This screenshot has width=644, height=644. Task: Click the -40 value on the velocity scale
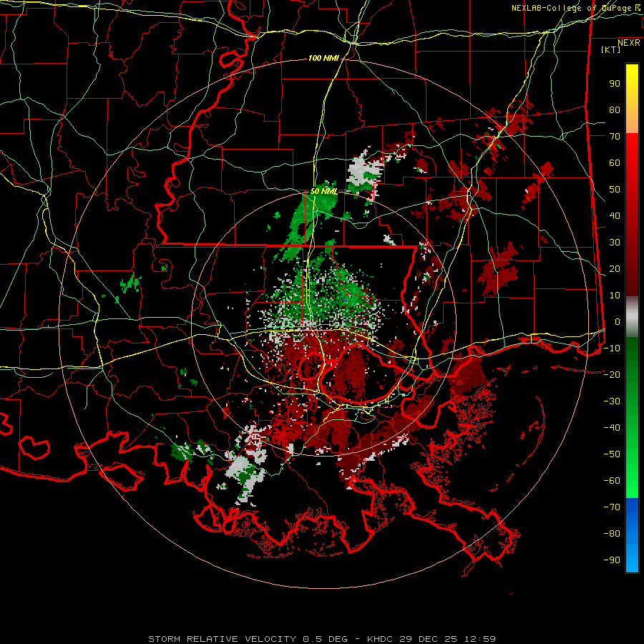pos(612,428)
